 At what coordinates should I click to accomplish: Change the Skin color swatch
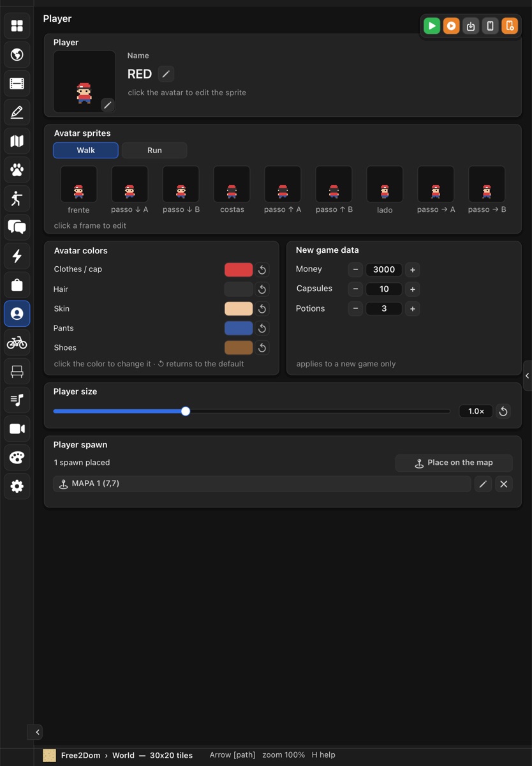[x=239, y=308]
